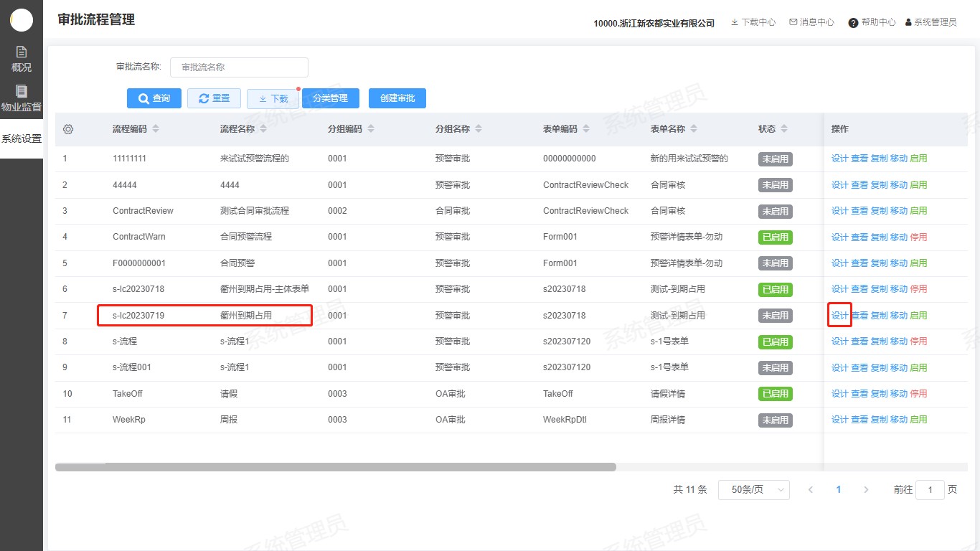Open 消息中心 message center
Screen dimensions: 980x551
811,22
